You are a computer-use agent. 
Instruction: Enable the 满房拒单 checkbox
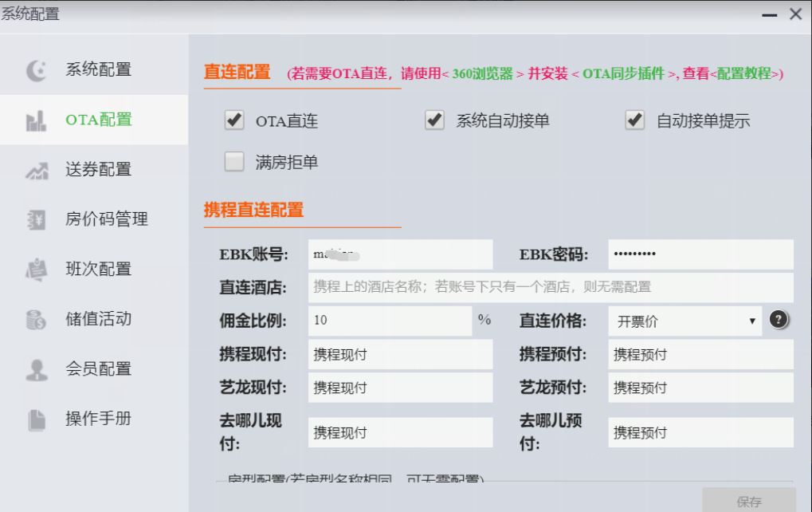tap(234, 163)
